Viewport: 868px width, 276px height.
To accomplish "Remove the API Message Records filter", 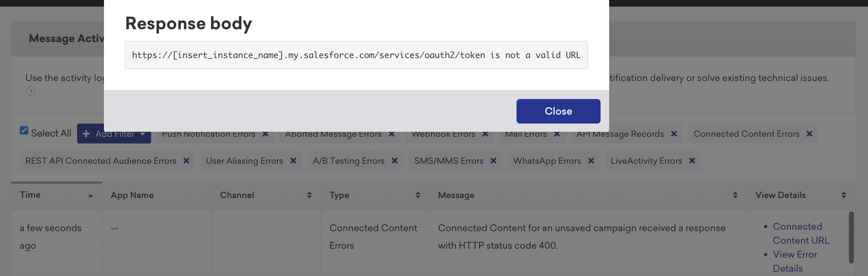I will click(674, 134).
